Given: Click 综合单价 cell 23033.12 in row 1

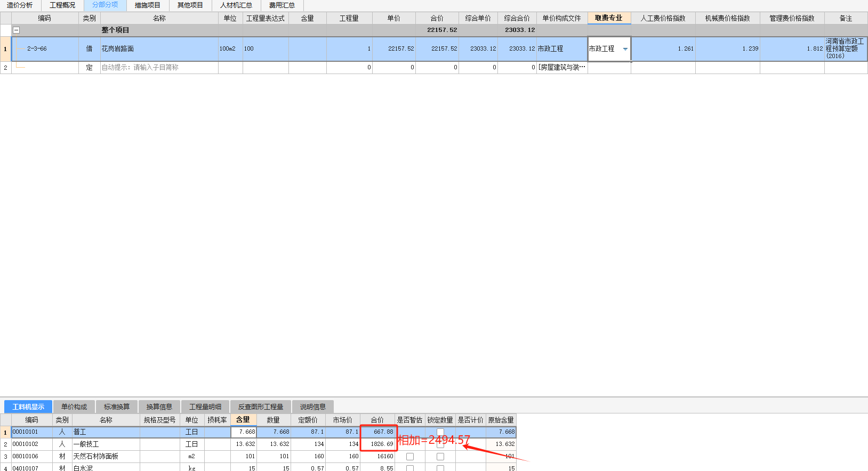Looking at the screenshot, I should 478,48.
